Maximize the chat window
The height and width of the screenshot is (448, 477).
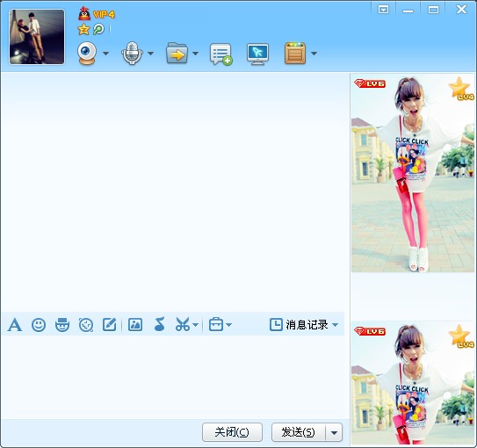433,10
